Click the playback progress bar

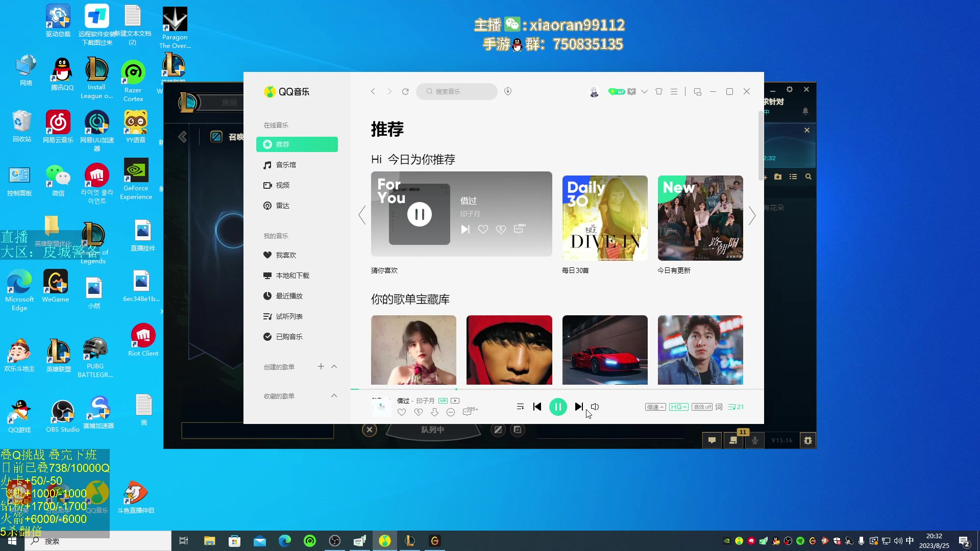557,389
